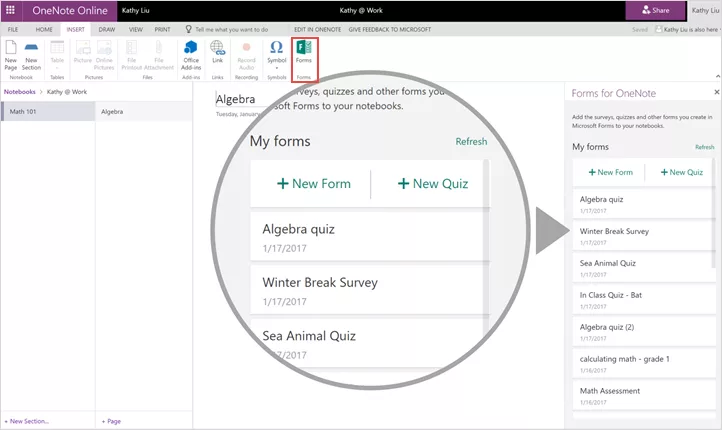Open Office Add-ins
The height and width of the screenshot is (430, 722).
pyautogui.click(x=191, y=55)
